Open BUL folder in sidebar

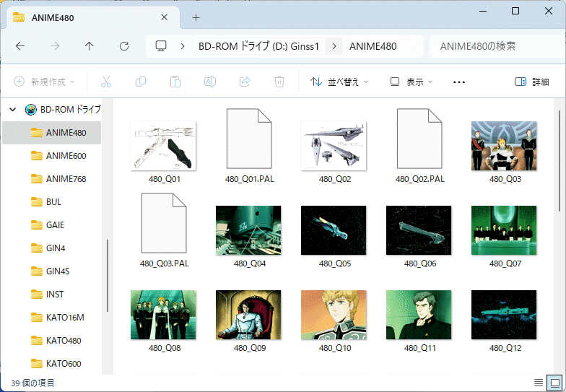tap(52, 202)
